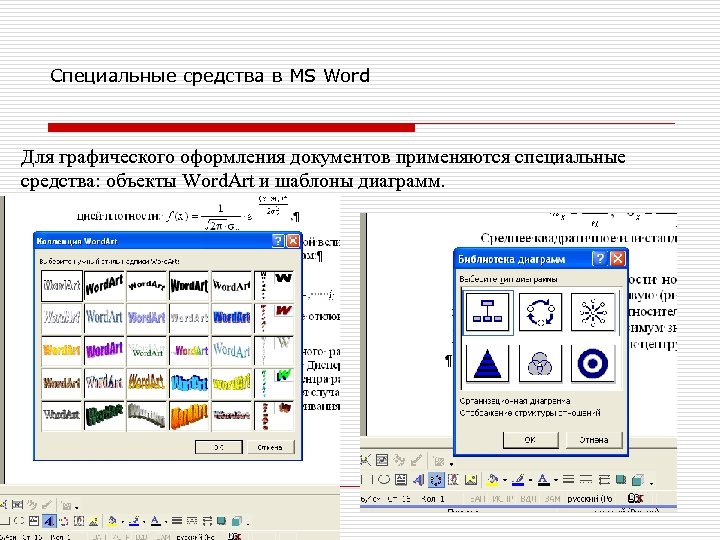Select the Target diagram type
The width and height of the screenshot is (720, 540).
(593, 363)
